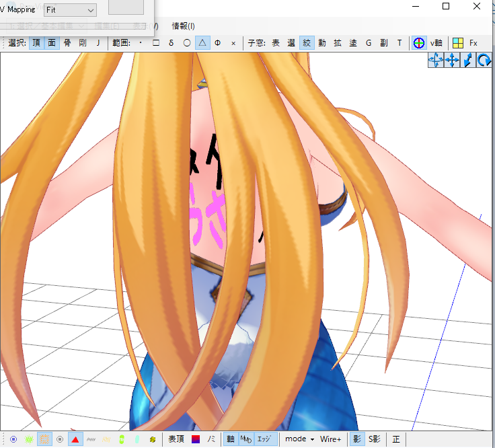Open the G sub-window
Screen dimensions: 495x448
point(369,43)
